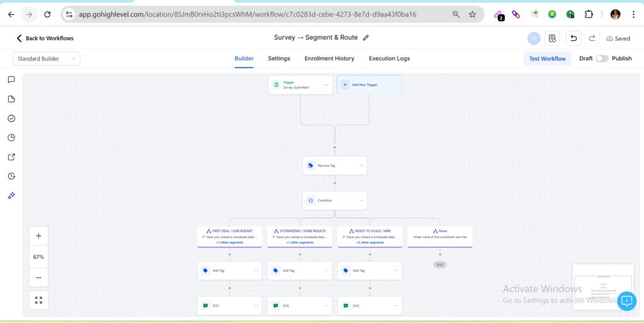Add step below trigger plus icon

click(335, 147)
